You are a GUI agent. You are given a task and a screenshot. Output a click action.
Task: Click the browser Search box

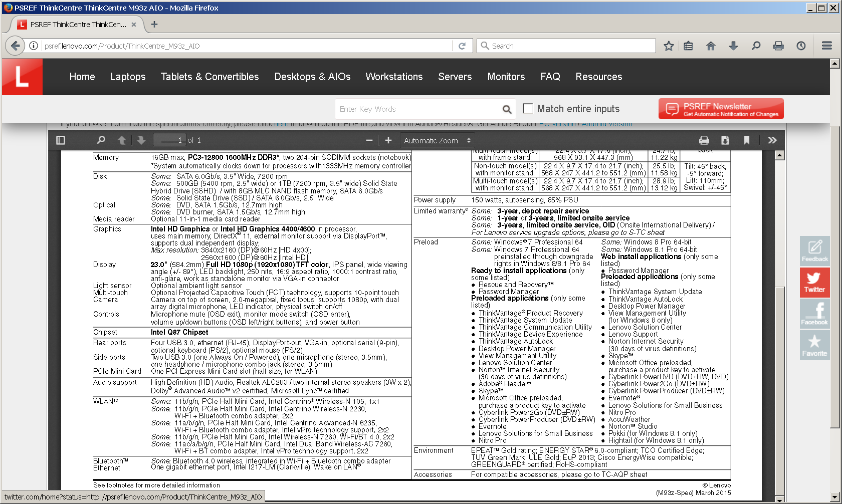(566, 46)
